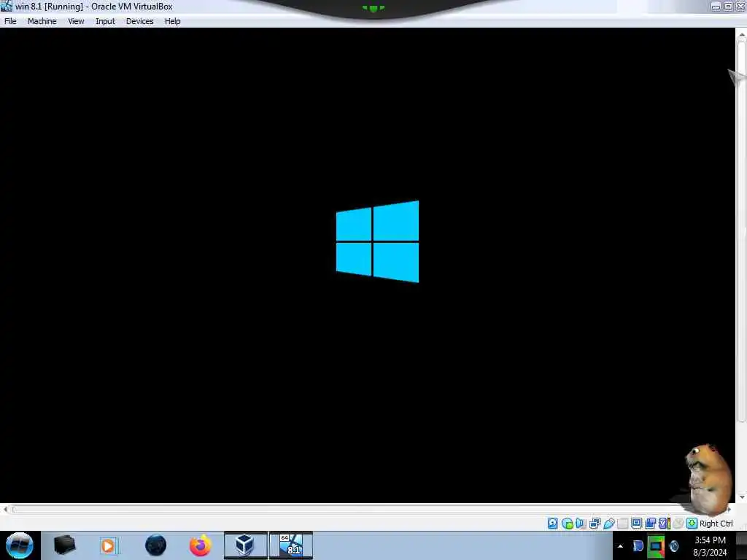Click the display status icon

[x=636, y=524]
